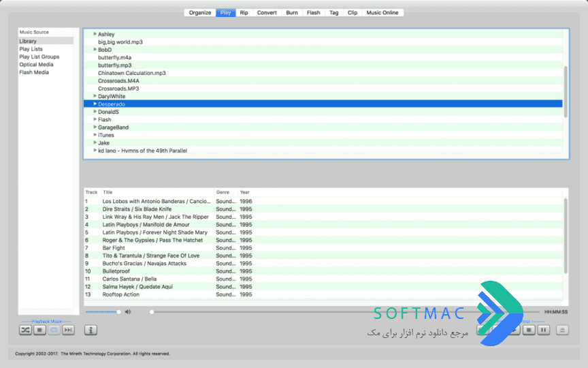Screen dimensions: 588x368
Task: Expand the Flash folder in the library
Action: [95, 119]
